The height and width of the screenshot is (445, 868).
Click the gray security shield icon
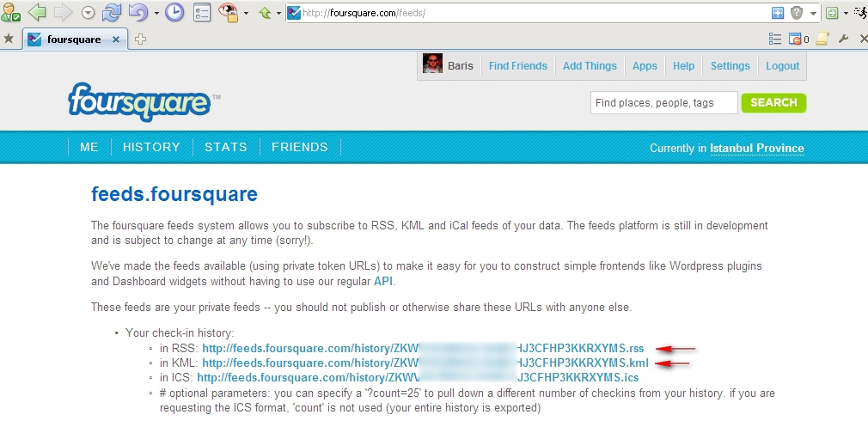click(797, 13)
